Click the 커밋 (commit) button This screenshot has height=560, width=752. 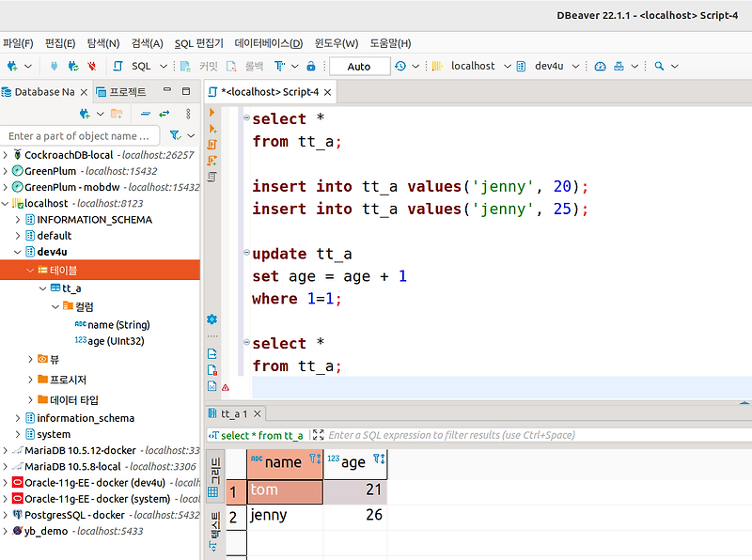pyautogui.click(x=199, y=66)
